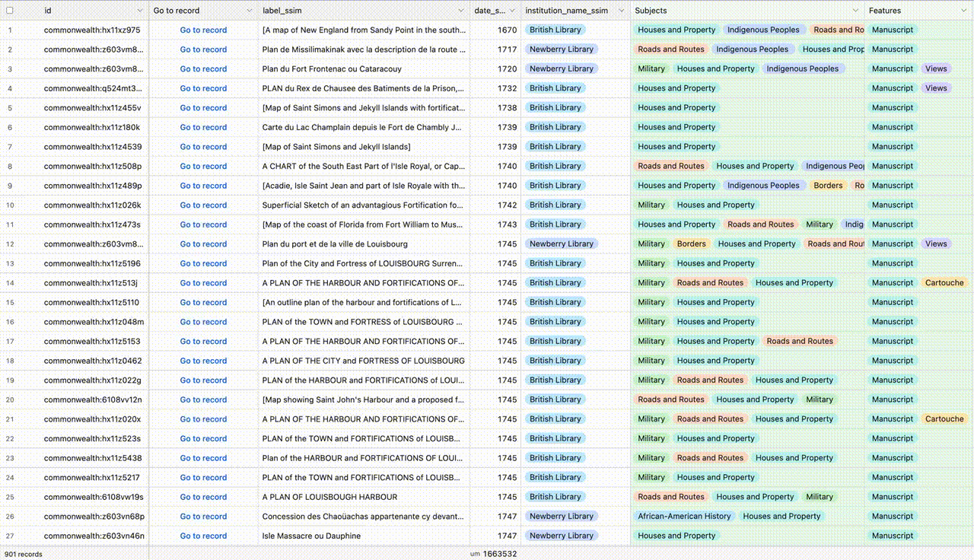Select the Military tag in row 25
The height and width of the screenshot is (560, 974).
tap(820, 497)
